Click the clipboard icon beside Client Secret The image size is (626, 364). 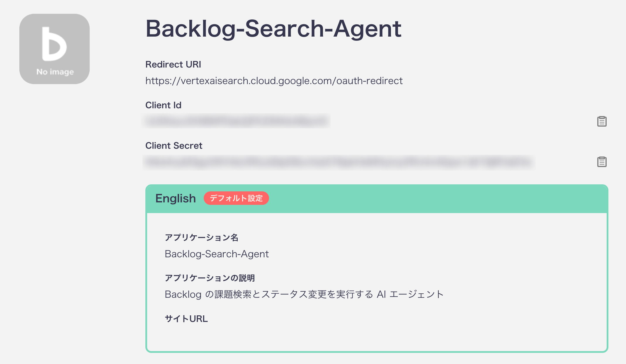pos(602,161)
